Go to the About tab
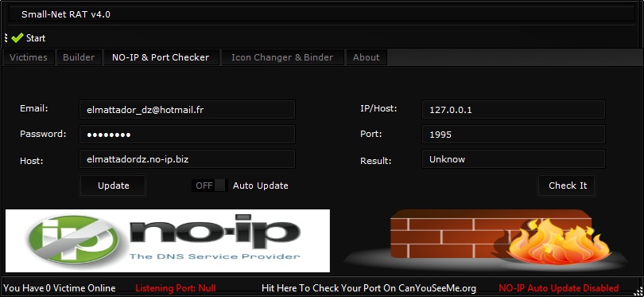 point(366,57)
